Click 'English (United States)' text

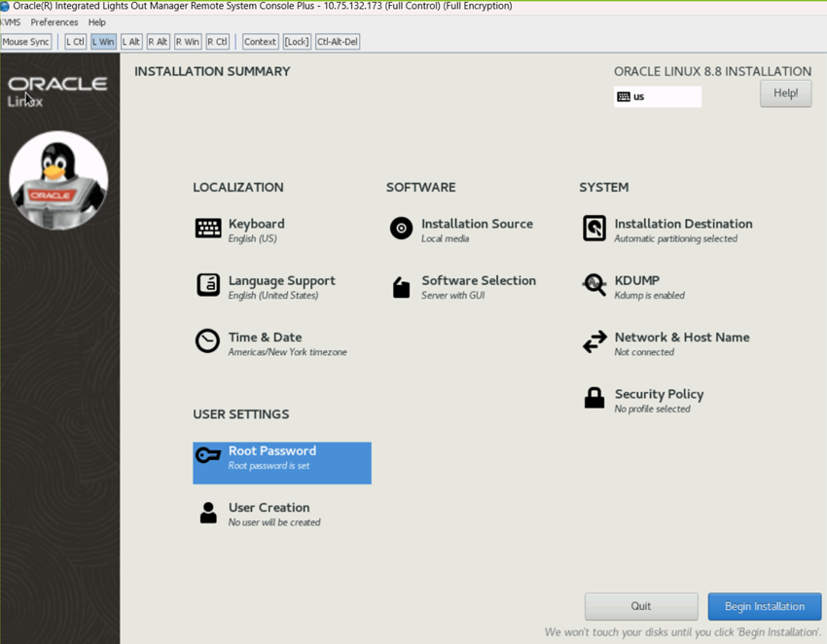click(273, 296)
